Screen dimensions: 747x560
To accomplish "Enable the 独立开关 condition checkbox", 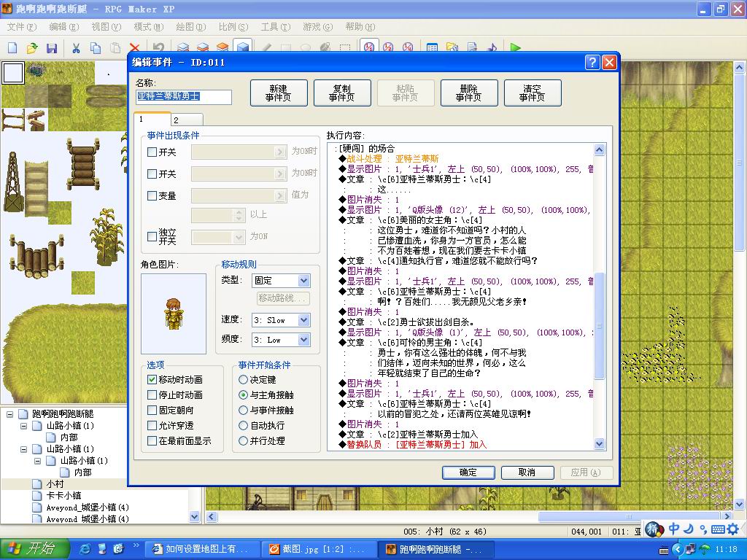I will point(152,237).
